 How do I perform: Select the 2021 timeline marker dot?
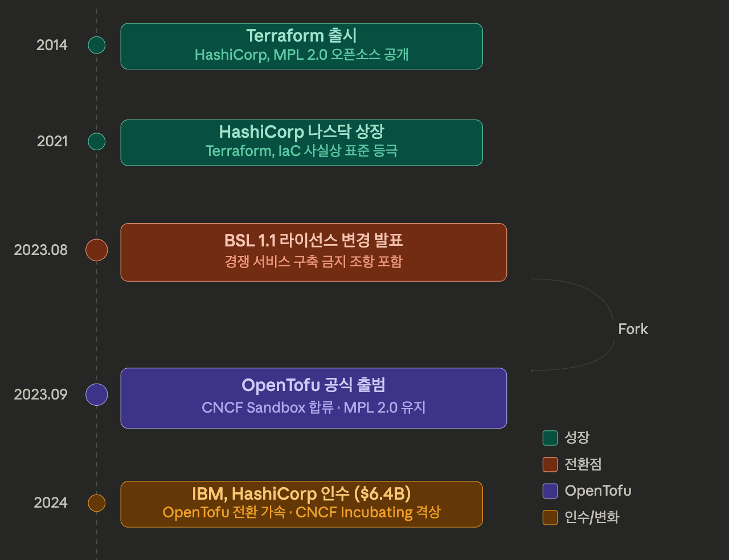point(97,142)
